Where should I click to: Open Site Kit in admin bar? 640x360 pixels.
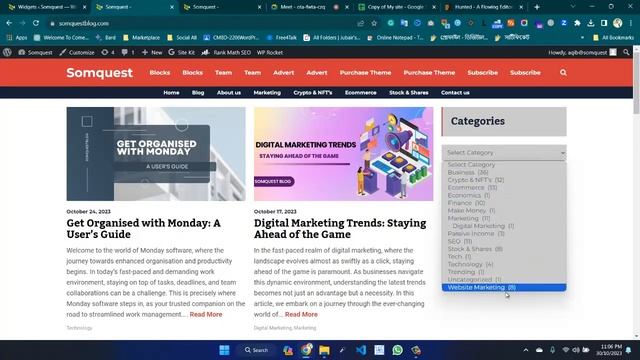click(182, 52)
